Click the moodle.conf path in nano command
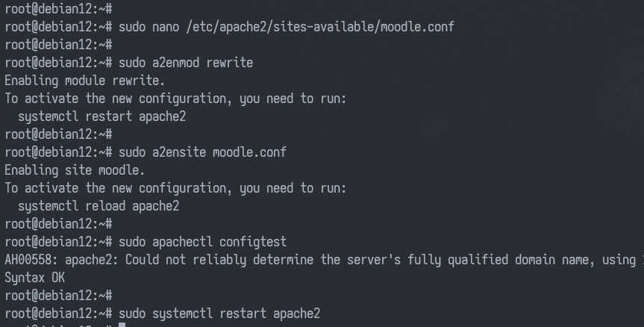 320,27
